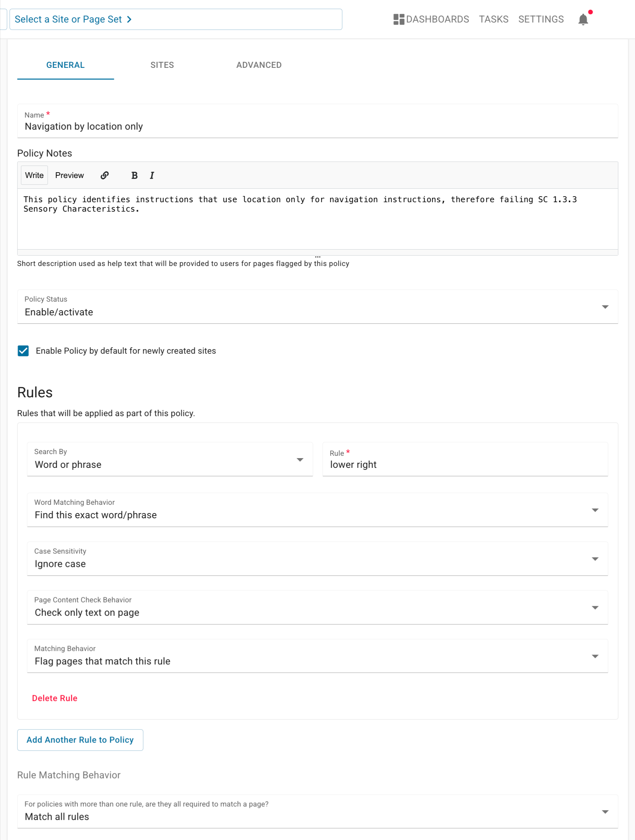635x840 pixels.
Task: Click the notifications bell icon
Action: pyautogui.click(x=583, y=19)
